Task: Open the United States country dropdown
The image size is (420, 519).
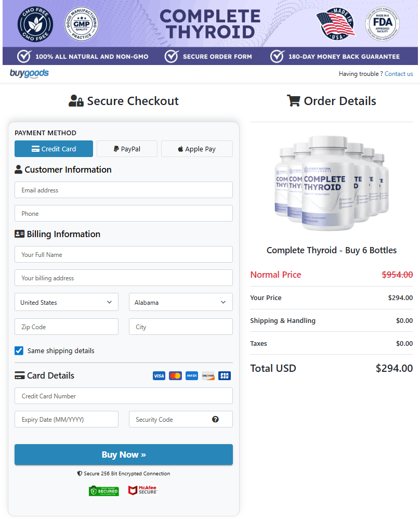Action: click(67, 302)
